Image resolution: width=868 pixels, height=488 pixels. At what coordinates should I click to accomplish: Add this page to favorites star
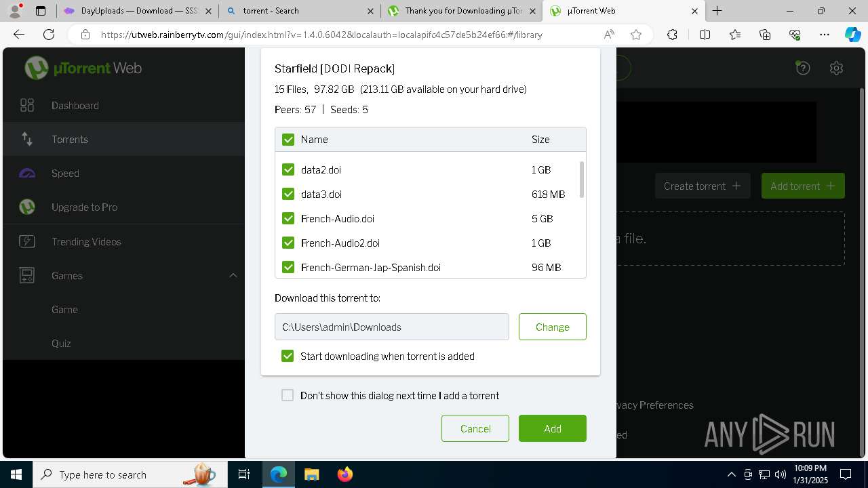pyautogui.click(x=635, y=35)
